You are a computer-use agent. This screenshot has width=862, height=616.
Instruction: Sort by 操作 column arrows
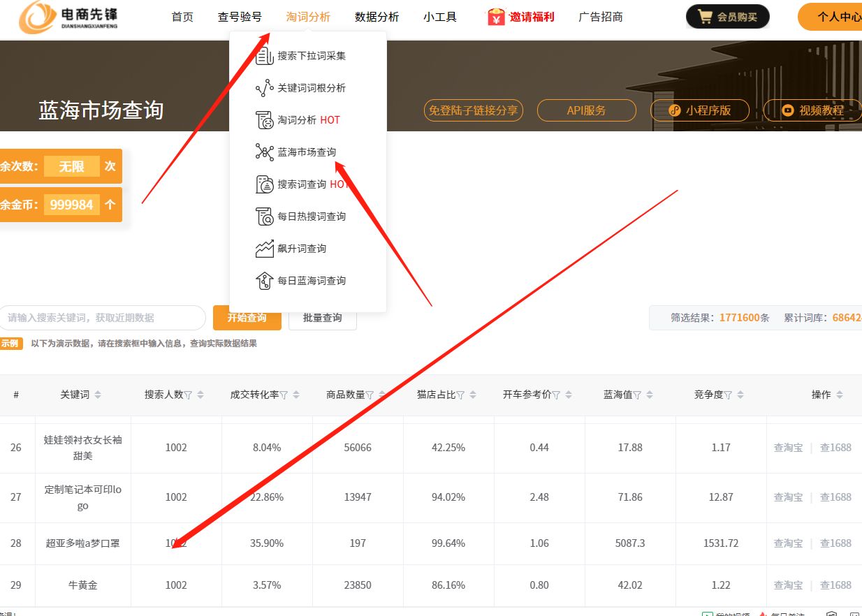pos(840,395)
